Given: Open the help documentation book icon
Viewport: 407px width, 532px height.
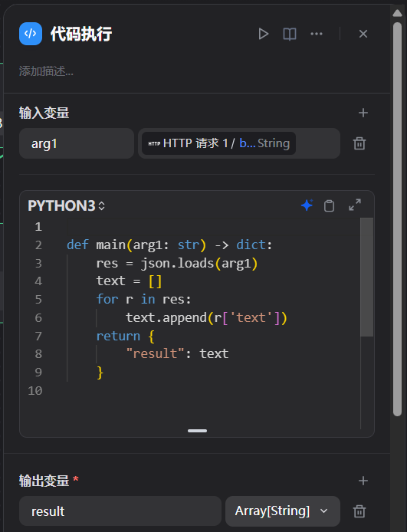Looking at the screenshot, I should pos(290,34).
